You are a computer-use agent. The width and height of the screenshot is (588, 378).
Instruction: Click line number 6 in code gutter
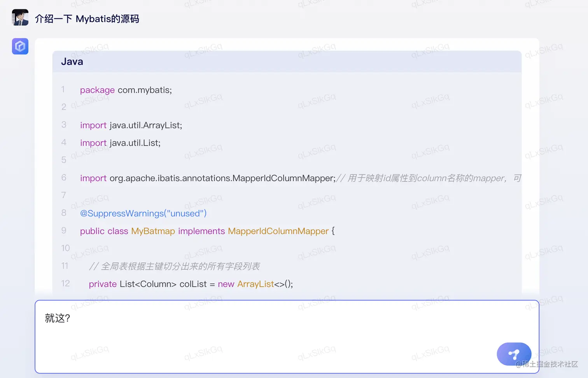(64, 178)
